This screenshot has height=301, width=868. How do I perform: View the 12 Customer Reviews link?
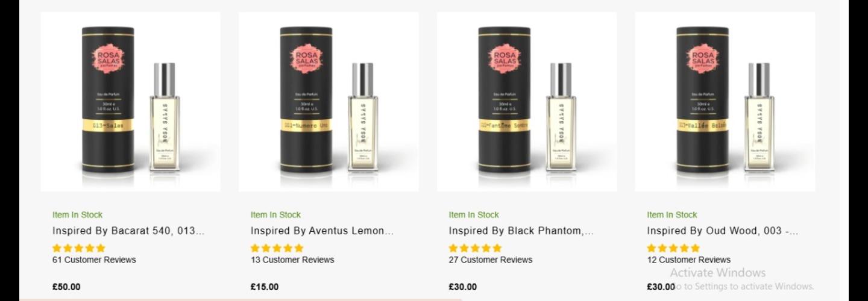pyautogui.click(x=689, y=260)
